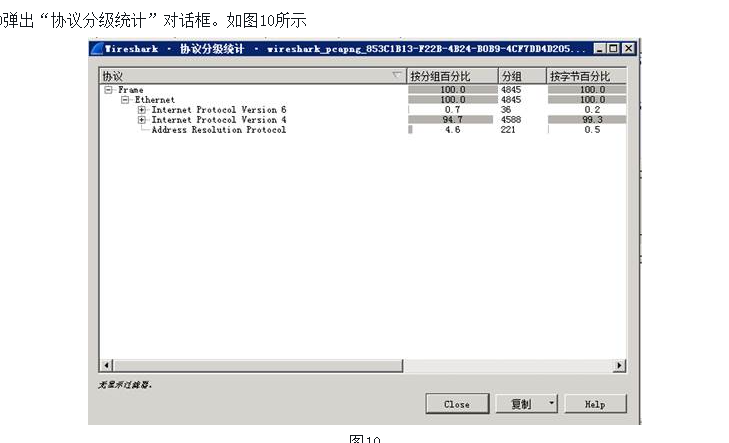Sort by 按字节百分比 column header

(x=586, y=76)
